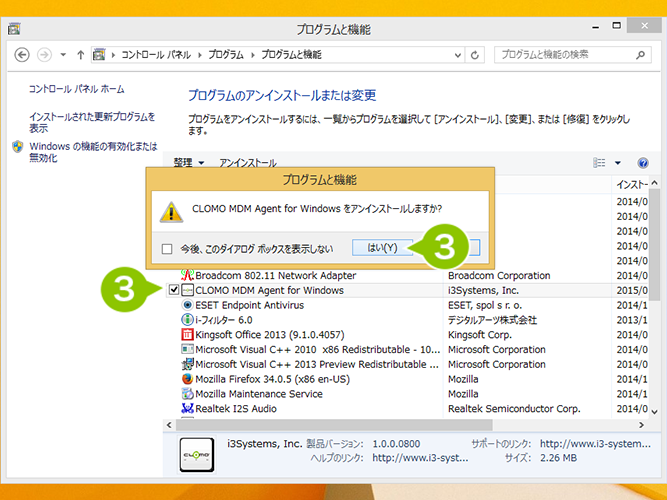Viewport: 667px width, 500px height.
Task: Open インストールされた更新プログラムを表示 link
Action: (92, 122)
